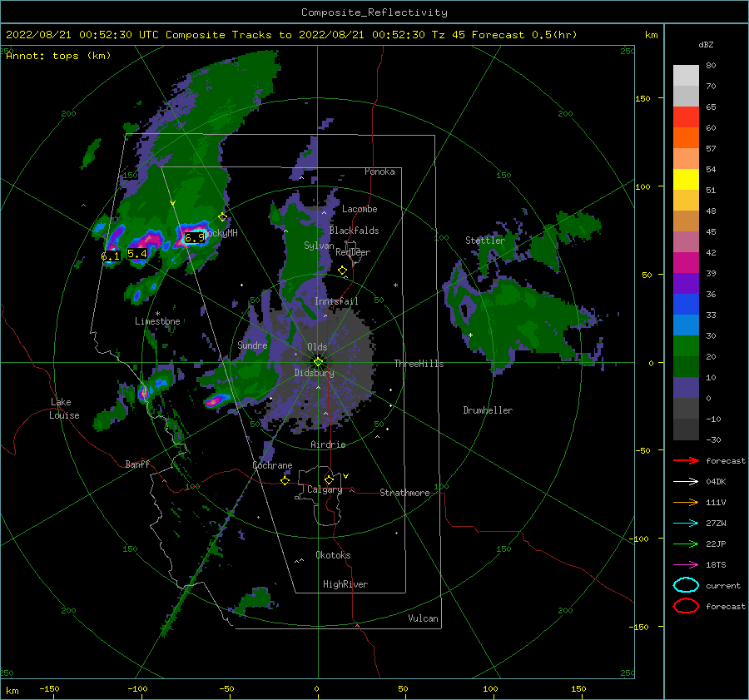Pick the green 22JP arrow symbol

click(686, 544)
